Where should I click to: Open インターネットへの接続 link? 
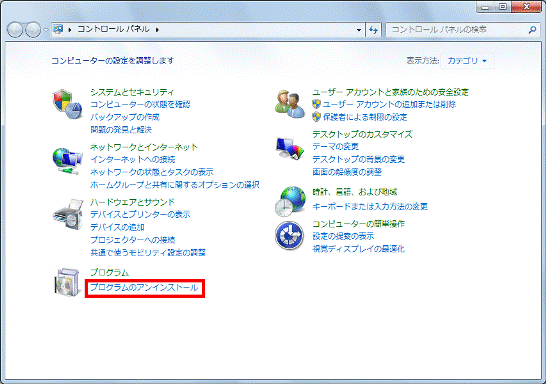click(132, 159)
